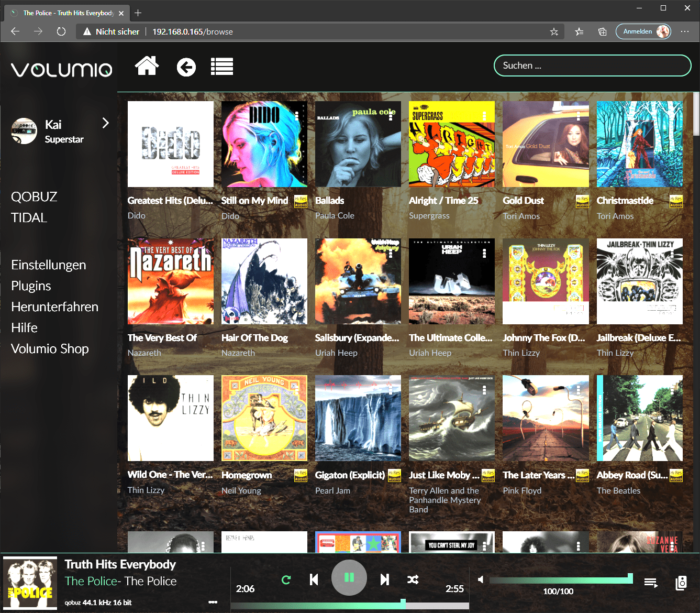
Task: Click The Police artist link in player
Action: [91, 581]
